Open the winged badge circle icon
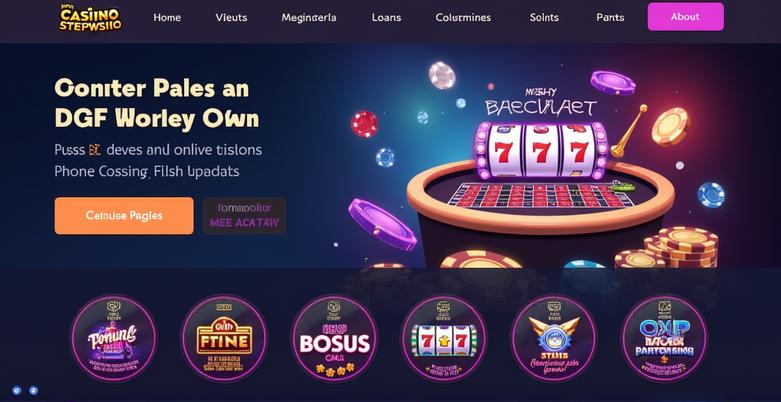Viewport: 781px width, 402px height. pos(554,339)
